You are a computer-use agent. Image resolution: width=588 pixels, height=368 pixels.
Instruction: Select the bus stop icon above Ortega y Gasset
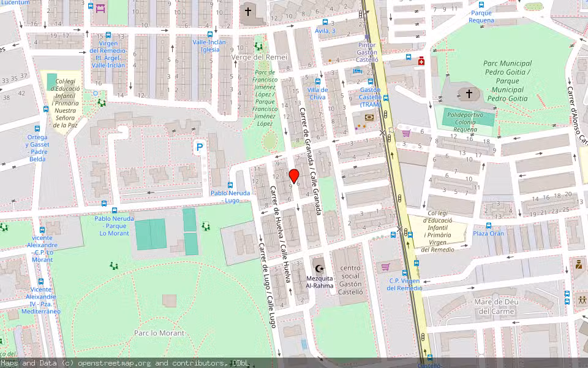[37, 129]
